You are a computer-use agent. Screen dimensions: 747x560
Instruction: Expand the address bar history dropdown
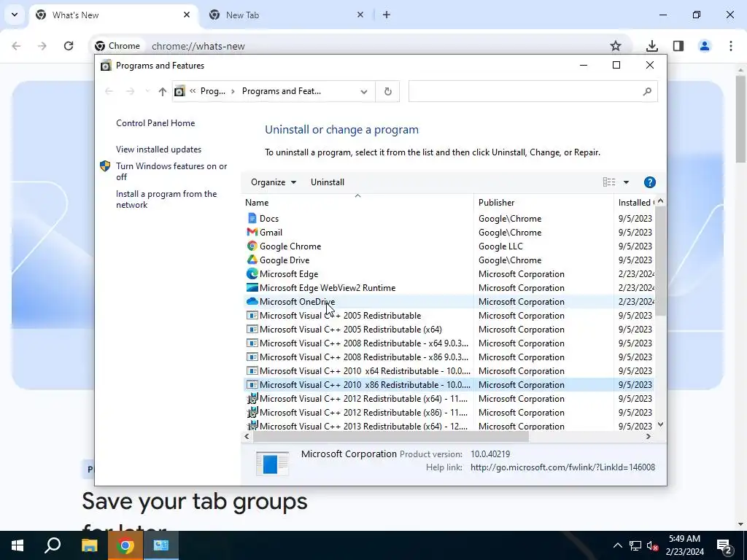pos(364,91)
